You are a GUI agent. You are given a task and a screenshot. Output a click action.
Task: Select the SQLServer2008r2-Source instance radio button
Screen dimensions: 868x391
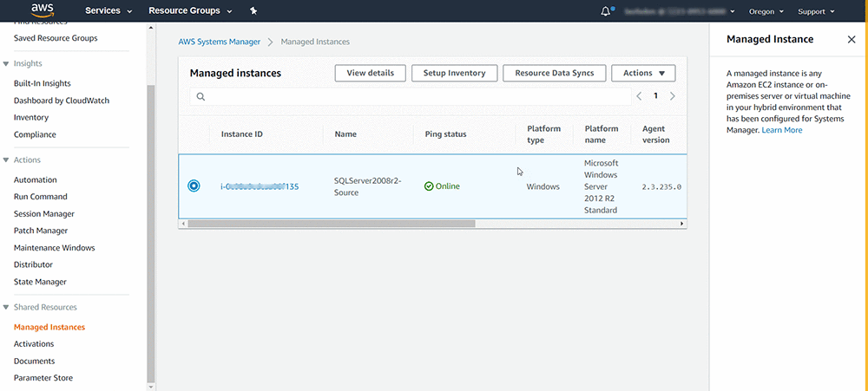pos(194,186)
